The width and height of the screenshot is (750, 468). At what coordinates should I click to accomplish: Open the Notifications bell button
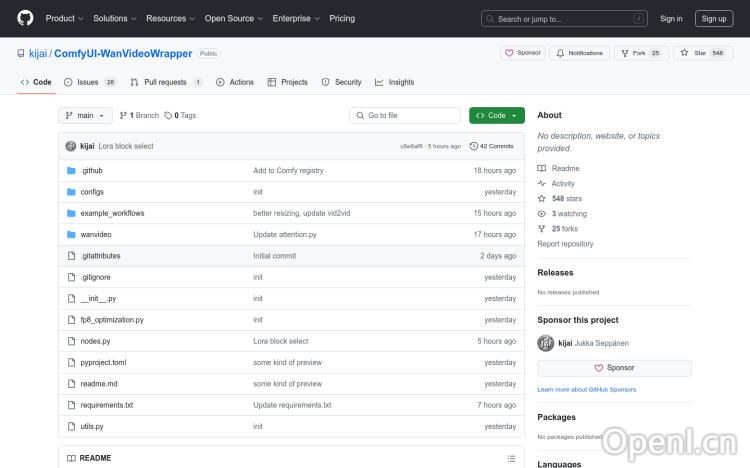click(580, 53)
